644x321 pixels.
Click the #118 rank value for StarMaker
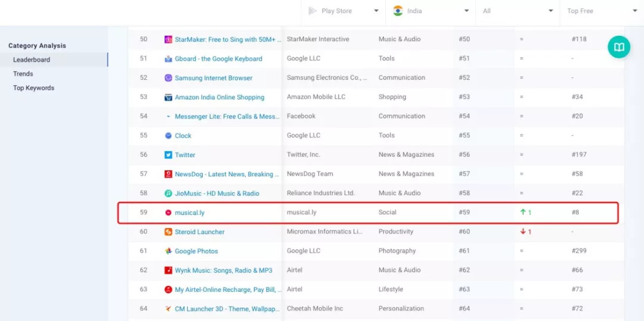tap(579, 39)
